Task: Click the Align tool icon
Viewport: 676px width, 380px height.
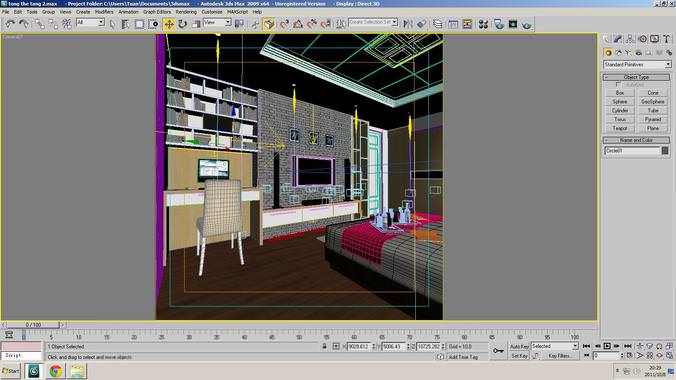Action: point(422,24)
